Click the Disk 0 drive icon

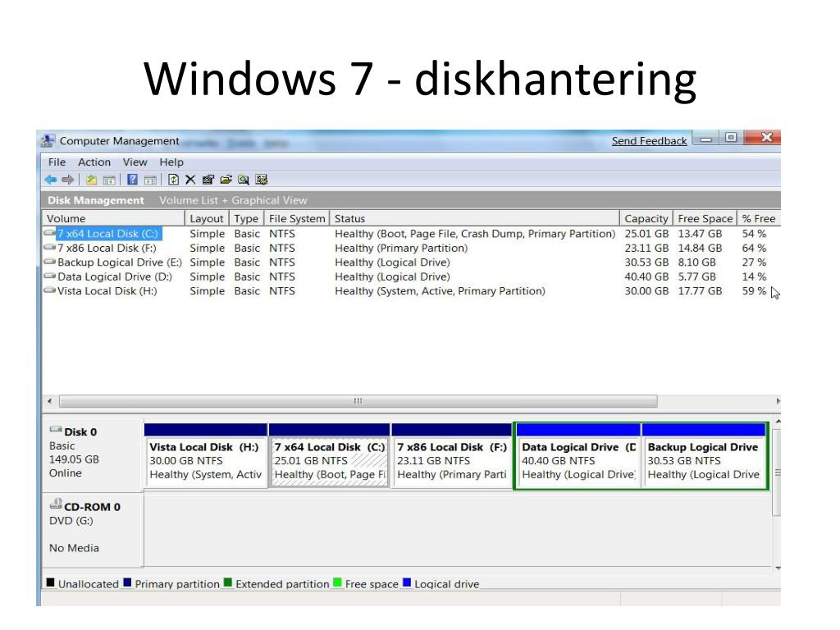(x=56, y=430)
